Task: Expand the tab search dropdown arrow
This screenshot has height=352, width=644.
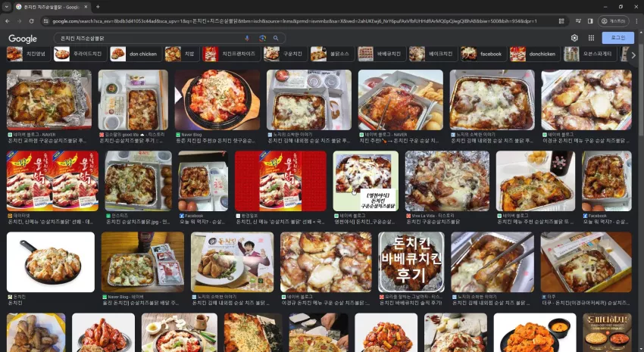Action: click(7, 7)
